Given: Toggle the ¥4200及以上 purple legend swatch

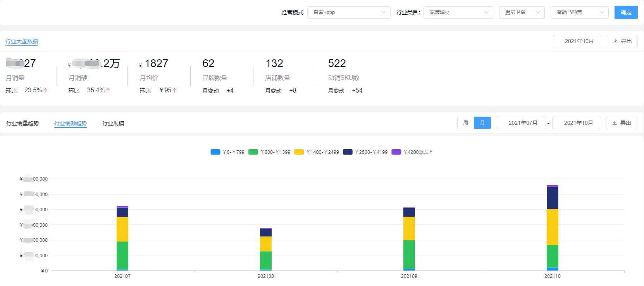Looking at the screenshot, I should click(396, 152).
